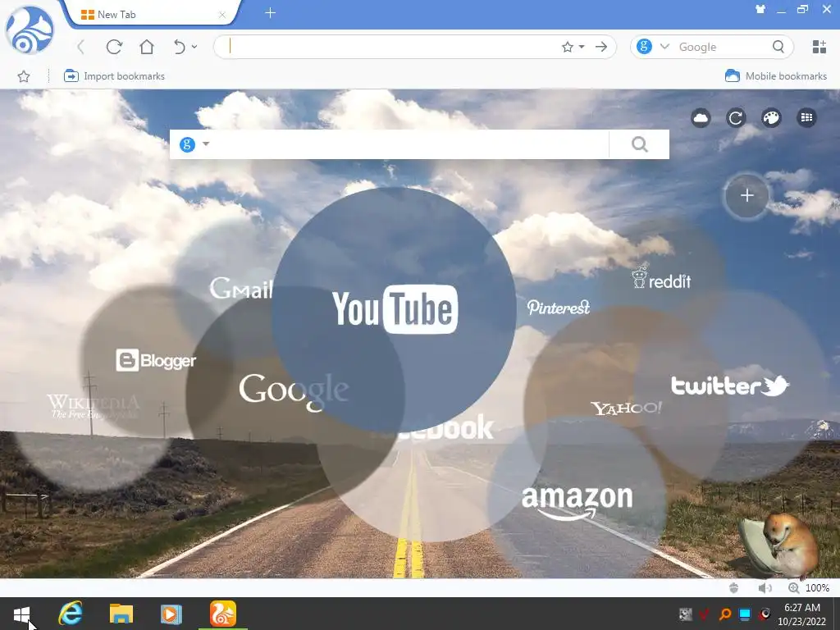
Task: Click UC Browser taskbar icon
Action: tap(223, 614)
